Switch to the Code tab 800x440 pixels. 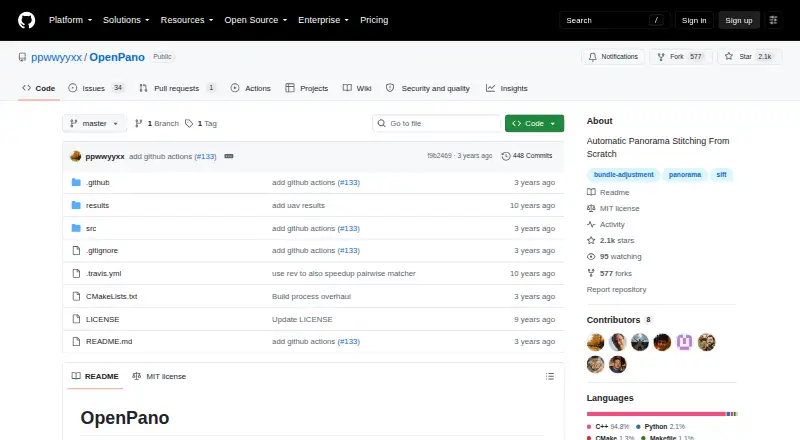point(39,88)
